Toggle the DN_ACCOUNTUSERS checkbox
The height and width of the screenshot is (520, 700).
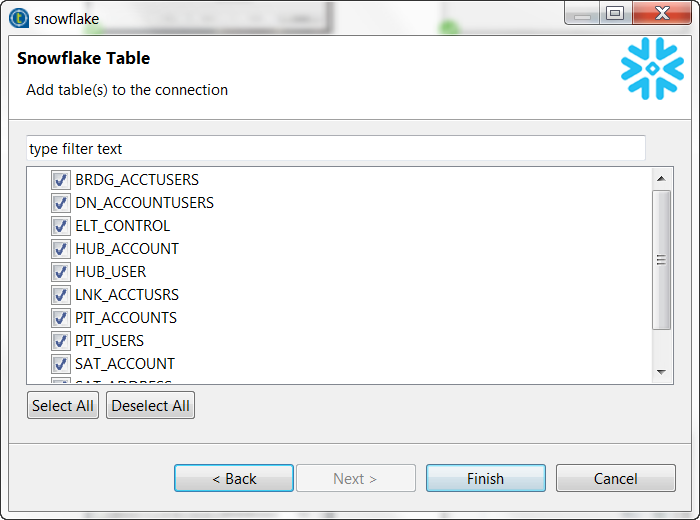[x=61, y=203]
